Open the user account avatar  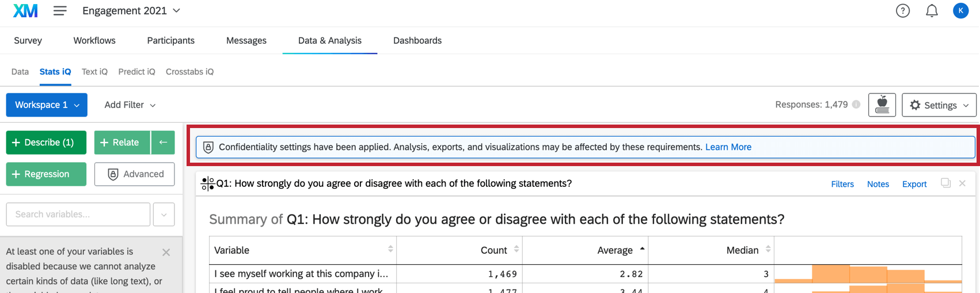pos(960,11)
